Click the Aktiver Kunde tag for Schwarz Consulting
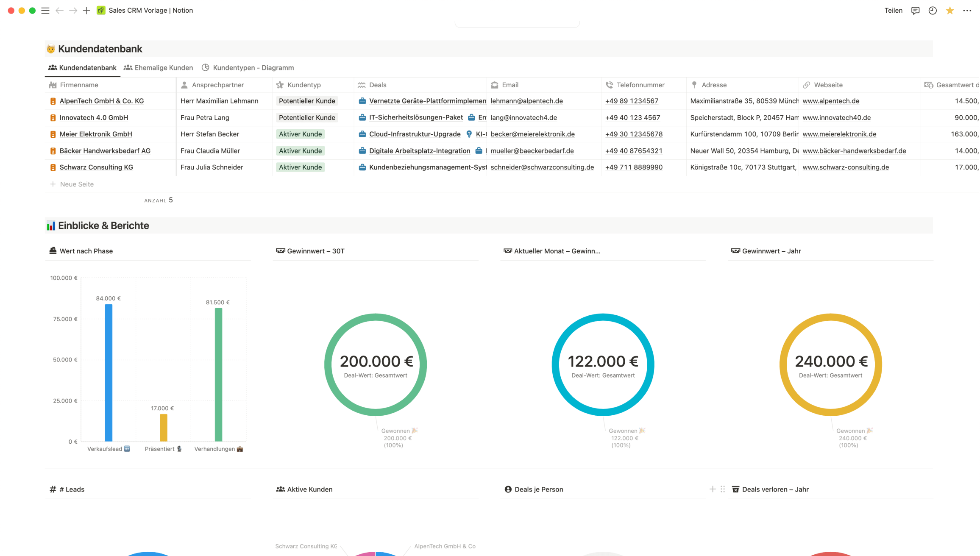 pos(300,167)
